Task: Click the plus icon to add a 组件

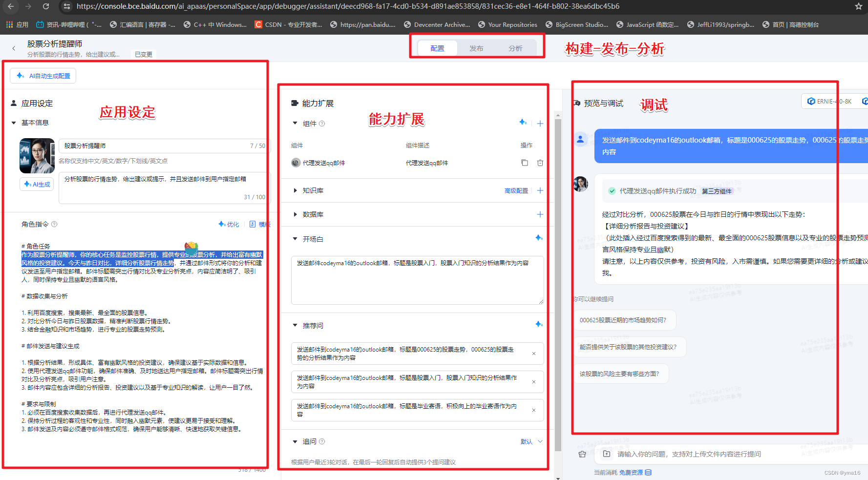Action: (540, 124)
